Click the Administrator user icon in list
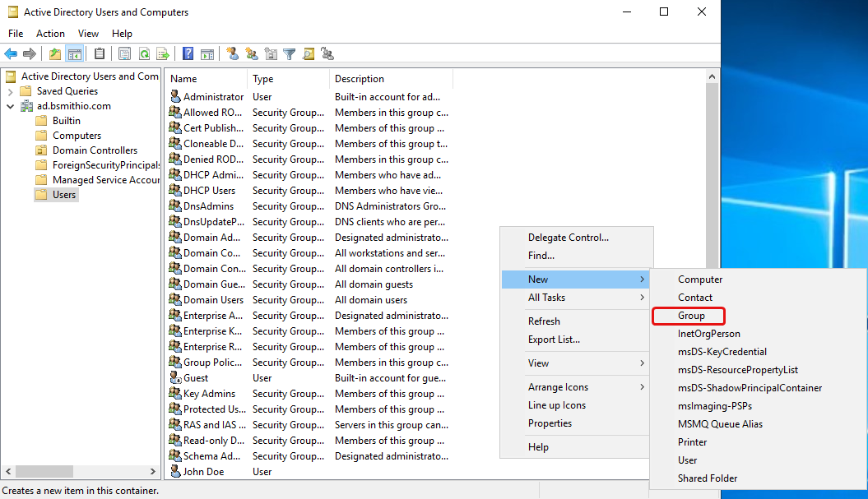Viewport: 868px width, 499px height. [x=175, y=96]
